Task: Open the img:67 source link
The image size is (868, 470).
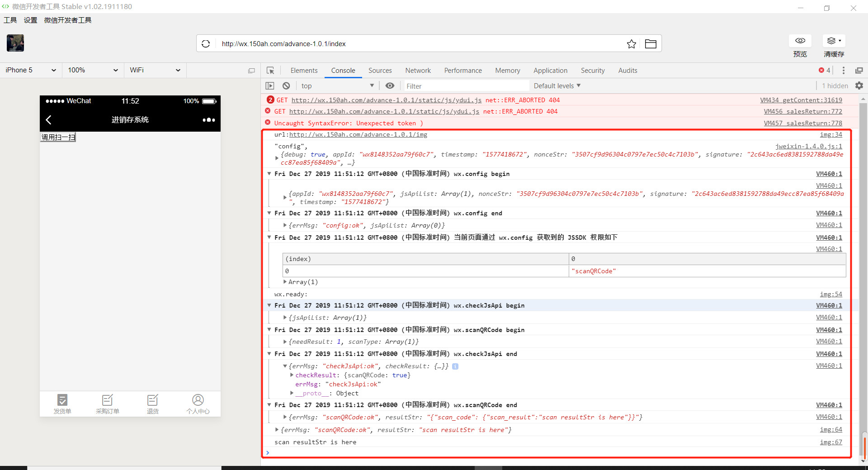Action: (831, 442)
